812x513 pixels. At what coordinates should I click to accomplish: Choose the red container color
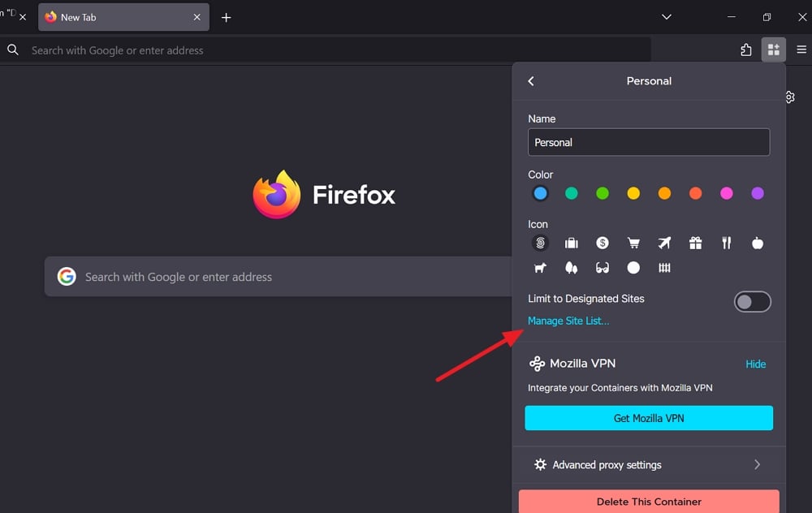pyautogui.click(x=696, y=193)
